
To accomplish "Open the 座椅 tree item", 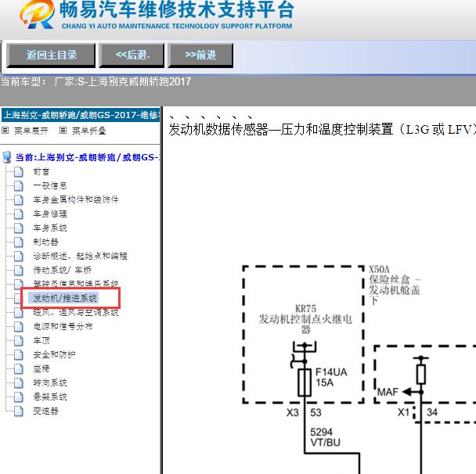I will tap(41, 368).
